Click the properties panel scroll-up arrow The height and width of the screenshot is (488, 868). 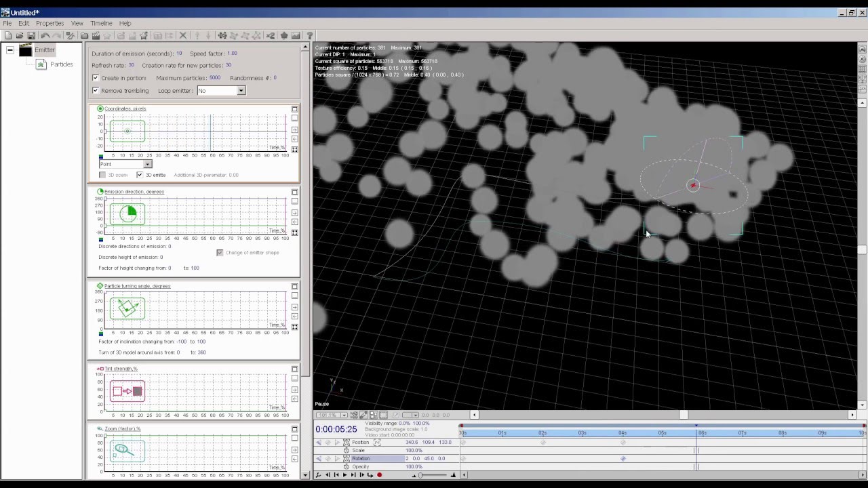(x=305, y=47)
